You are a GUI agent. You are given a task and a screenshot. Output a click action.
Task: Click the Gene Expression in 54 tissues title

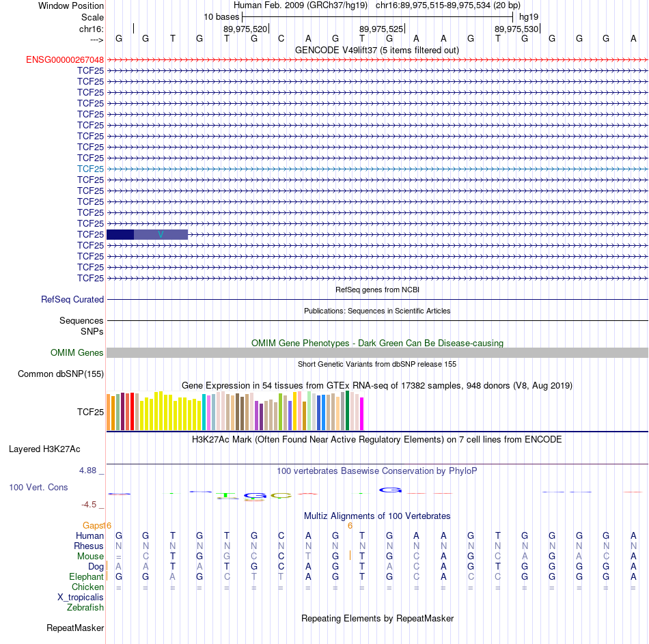(x=377, y=385)
